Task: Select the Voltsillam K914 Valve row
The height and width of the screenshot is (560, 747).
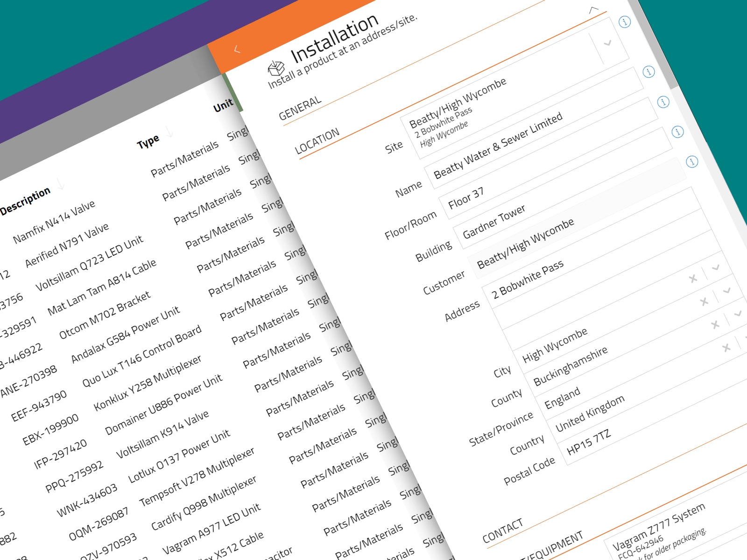Action: [x=162, y=435]
